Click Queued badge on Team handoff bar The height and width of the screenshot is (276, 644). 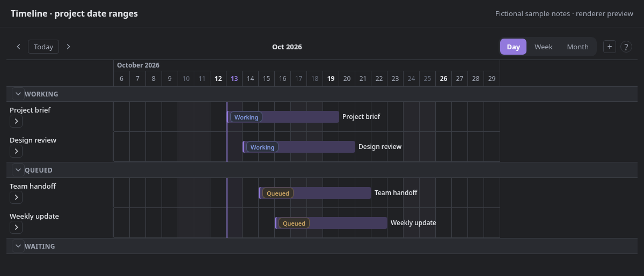click(x=278, y=193)
